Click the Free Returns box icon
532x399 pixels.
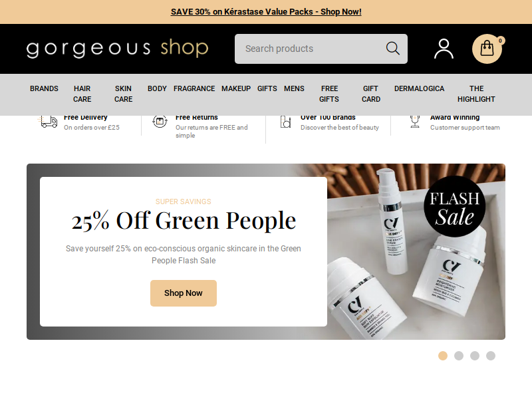coord(160,122)
